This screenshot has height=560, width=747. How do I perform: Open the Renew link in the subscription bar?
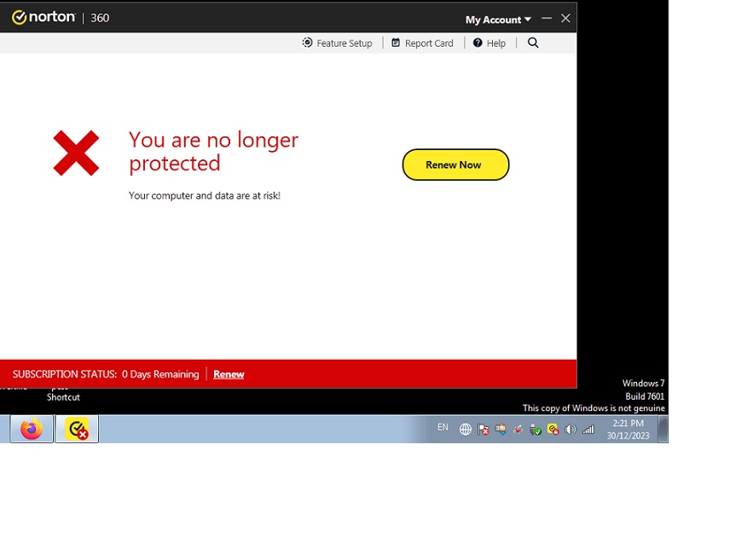[x=229, y=374]
